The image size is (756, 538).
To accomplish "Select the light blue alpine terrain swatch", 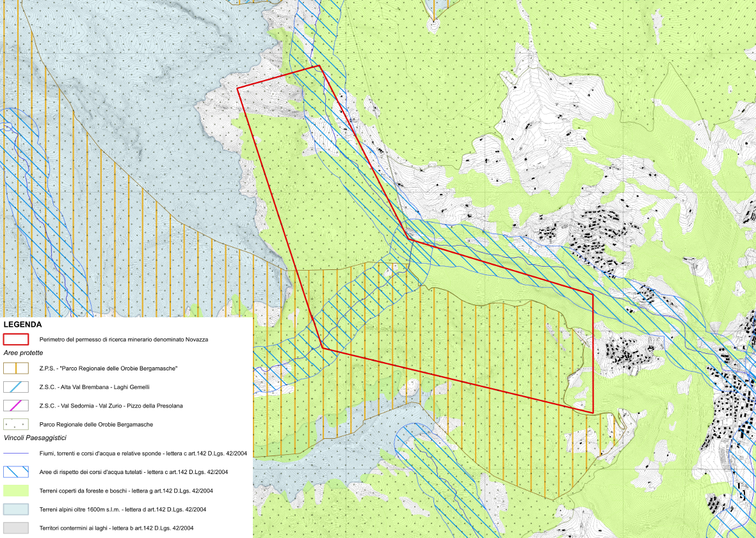I will click(16, 509).
